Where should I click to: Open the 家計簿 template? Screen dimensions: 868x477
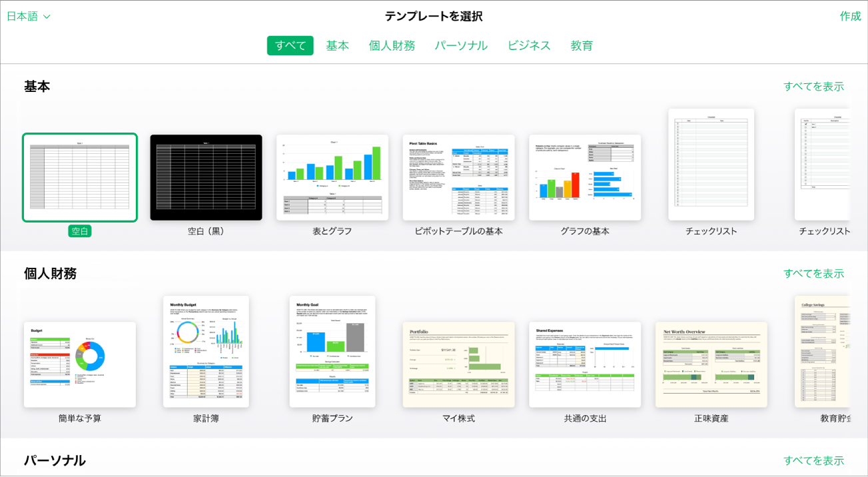(x=206, y=351)
